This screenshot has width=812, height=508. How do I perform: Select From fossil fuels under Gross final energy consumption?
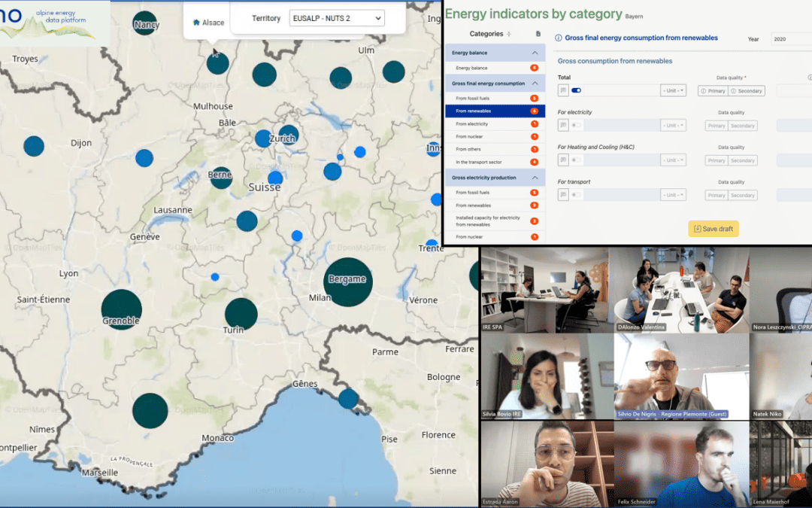472,99
